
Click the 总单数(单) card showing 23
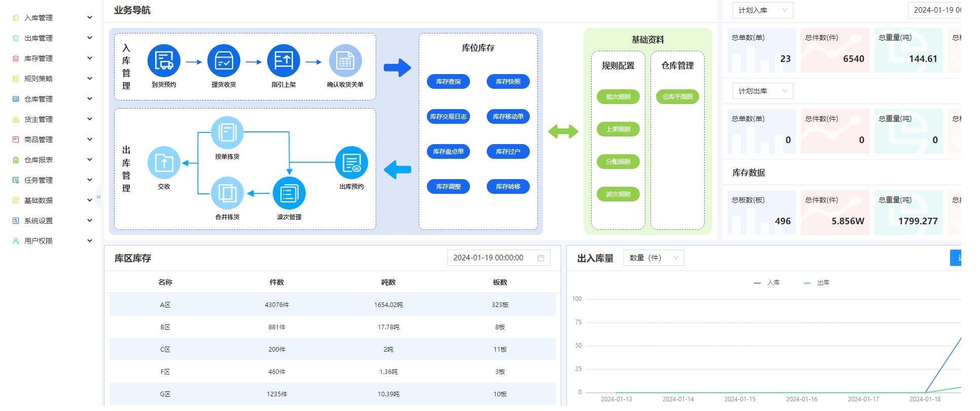pyautogui.click(x=761, y=50)
